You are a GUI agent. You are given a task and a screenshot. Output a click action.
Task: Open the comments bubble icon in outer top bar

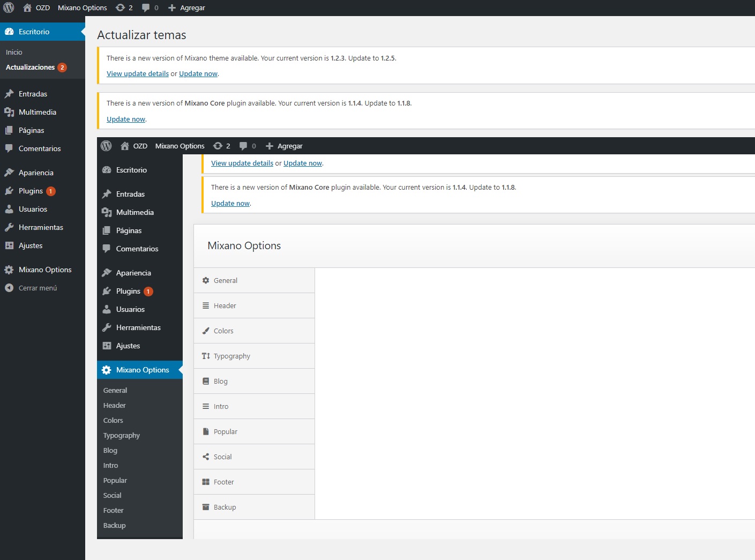146,8
